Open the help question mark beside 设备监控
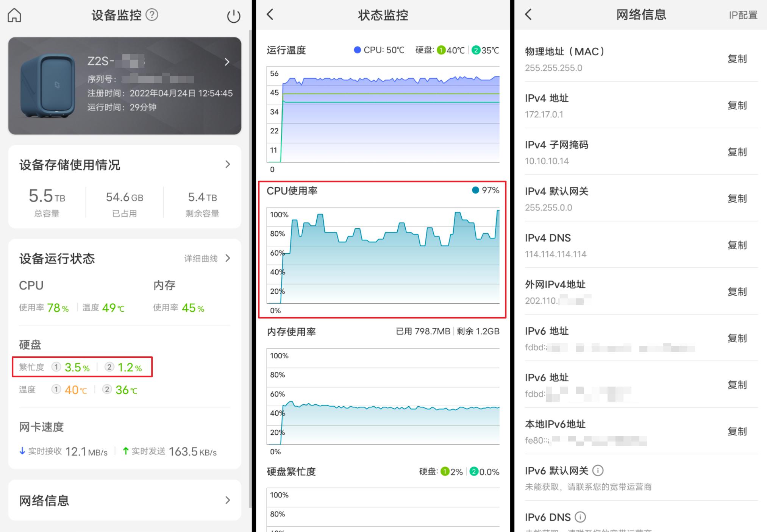 pyautogui.click(x=152, y=15)
